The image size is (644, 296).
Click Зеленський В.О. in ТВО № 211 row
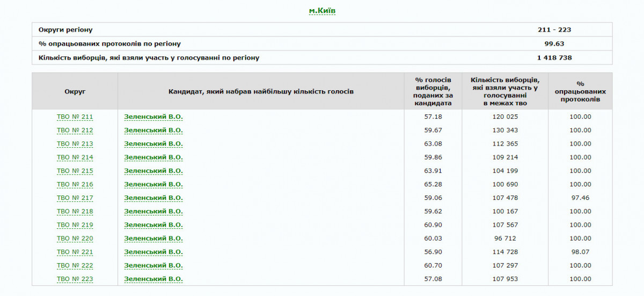tap(153, 117)
